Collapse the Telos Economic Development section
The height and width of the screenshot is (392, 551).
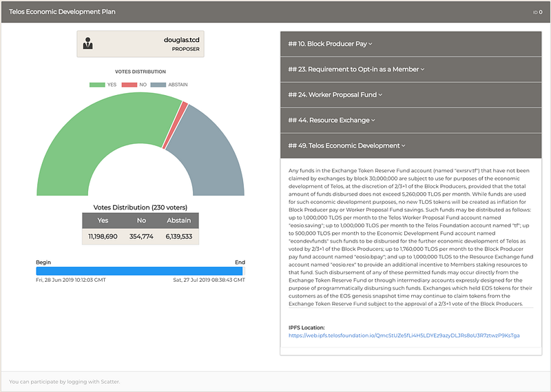pos(410,146)
